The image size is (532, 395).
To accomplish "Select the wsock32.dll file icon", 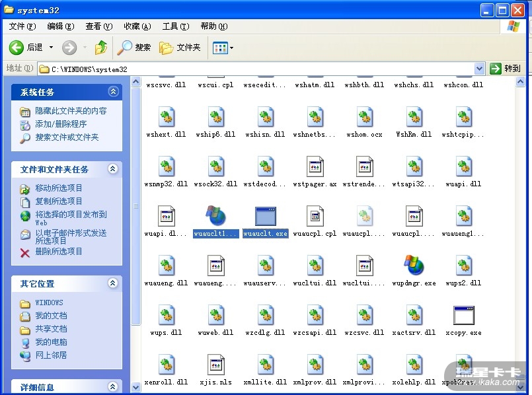I will 216,166.
